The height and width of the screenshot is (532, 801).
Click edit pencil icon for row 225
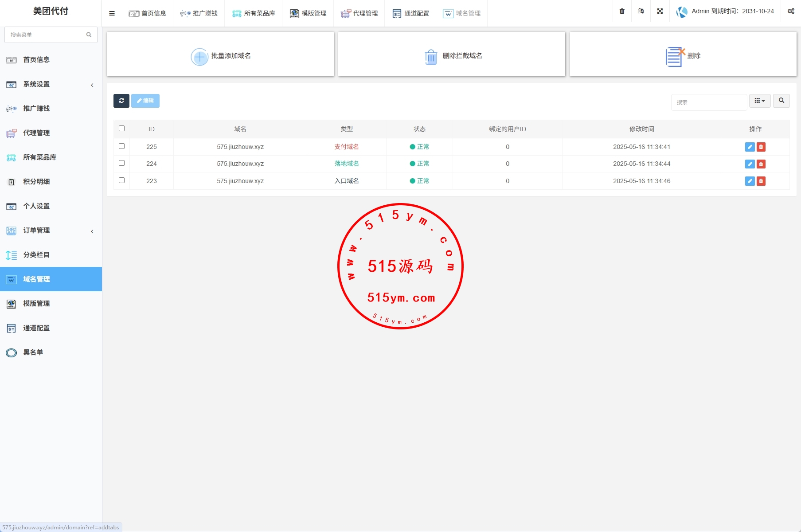(x=750, y=147)
